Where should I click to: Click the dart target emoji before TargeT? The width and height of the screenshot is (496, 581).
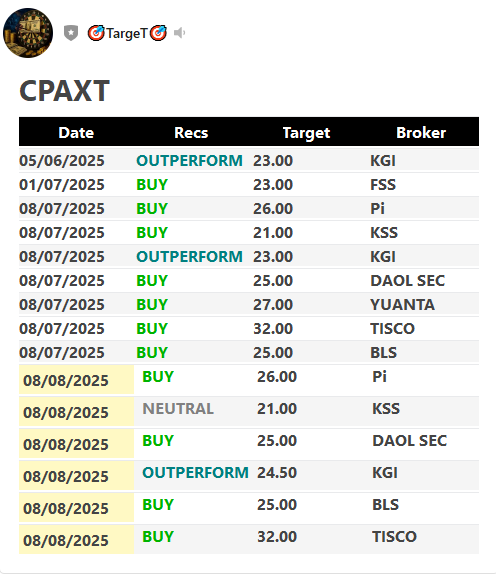click(96, 33)
